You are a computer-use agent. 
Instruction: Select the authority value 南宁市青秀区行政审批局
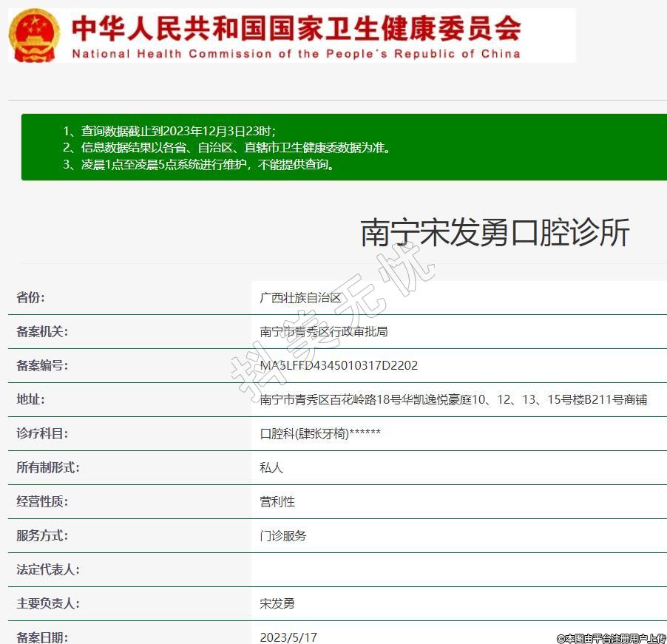[x=323, y=332]
